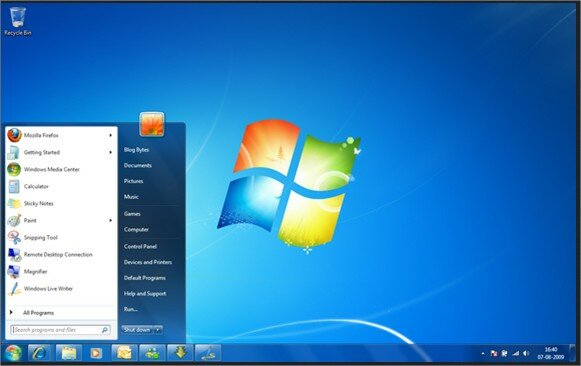Screen dimensions: 581x366
Task: Click the volume speaker tray icon
Action: pos(526,354)
